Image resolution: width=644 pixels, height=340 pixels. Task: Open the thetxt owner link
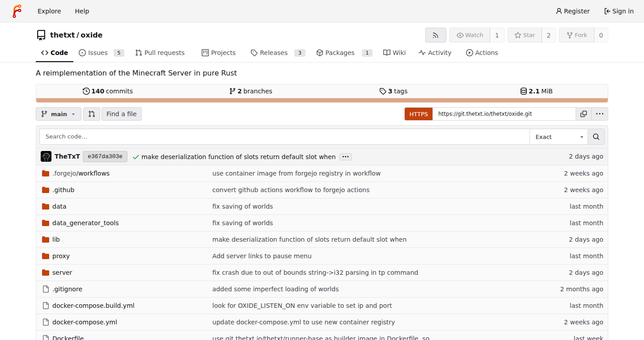[x=62, y=35]
